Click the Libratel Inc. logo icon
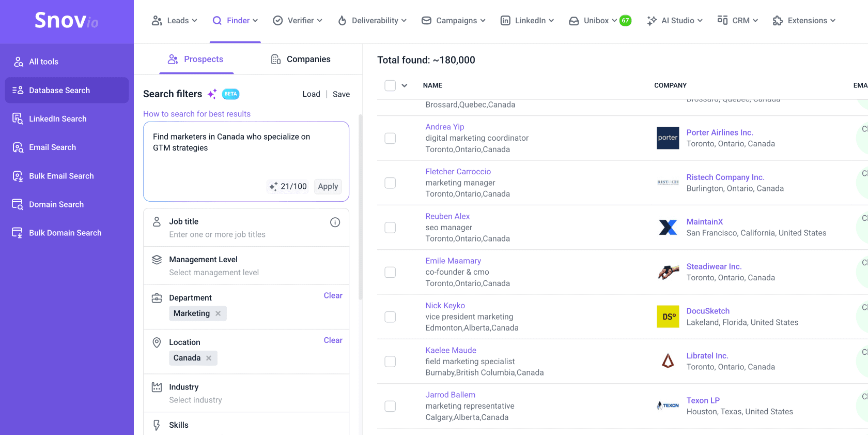The width and height of the screenshot is (868, 435). click(668, 361)
